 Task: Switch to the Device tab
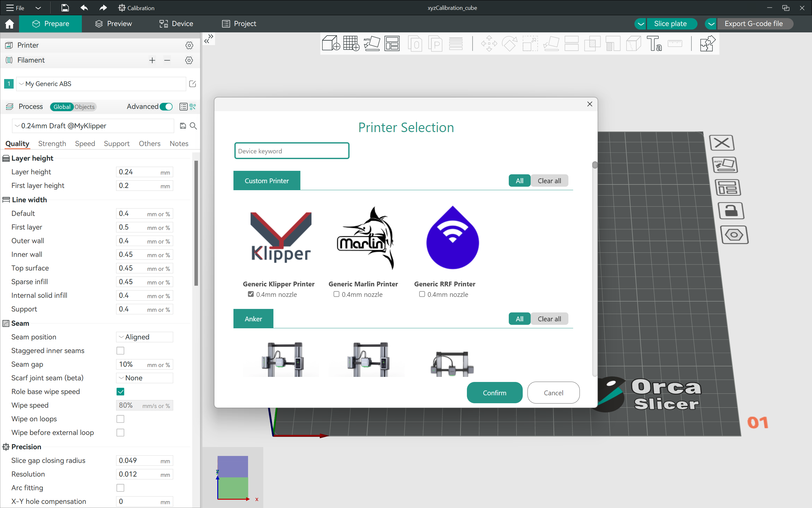coord(176,23)
